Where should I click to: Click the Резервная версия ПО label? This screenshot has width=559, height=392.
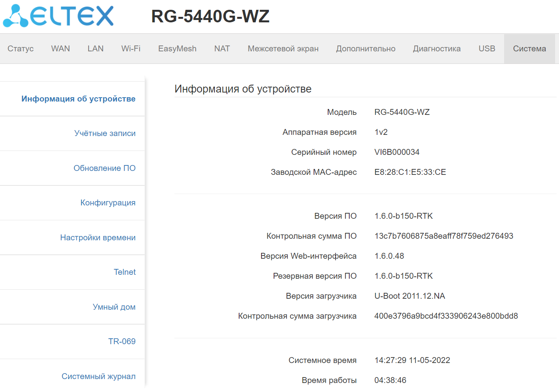pos(315,276)
